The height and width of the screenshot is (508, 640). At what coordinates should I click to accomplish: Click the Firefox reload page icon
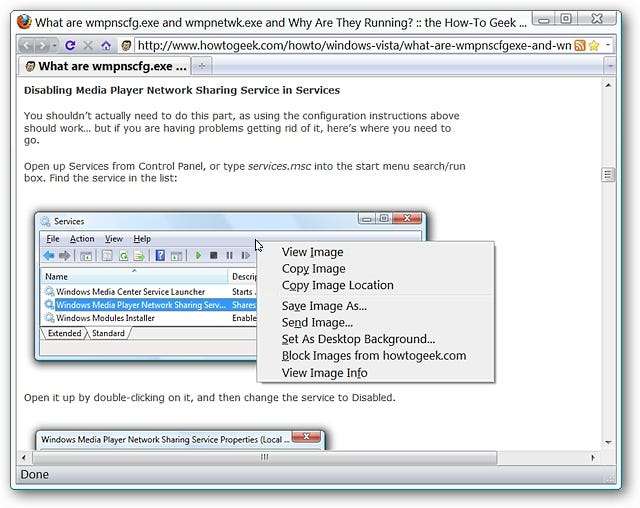70,45
